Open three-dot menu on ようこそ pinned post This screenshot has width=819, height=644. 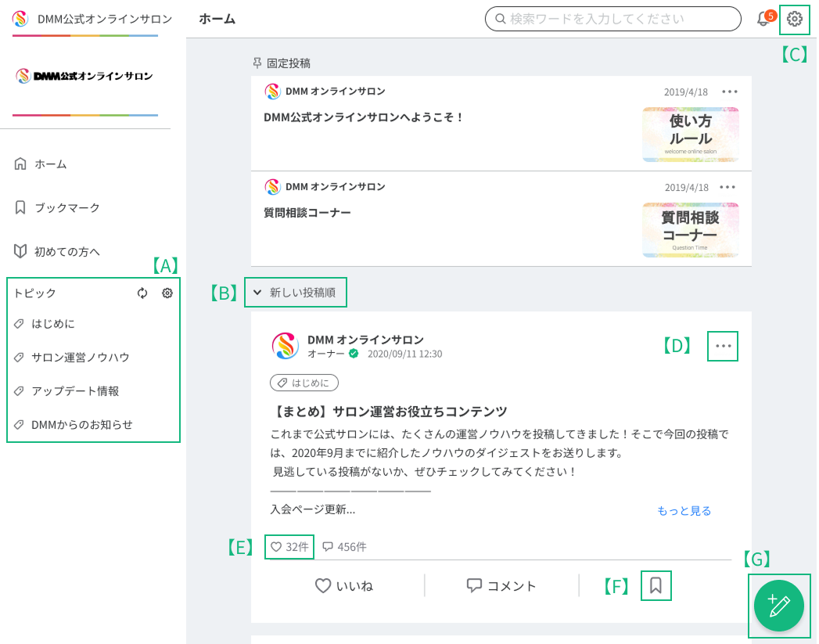(x=729, y=92)
